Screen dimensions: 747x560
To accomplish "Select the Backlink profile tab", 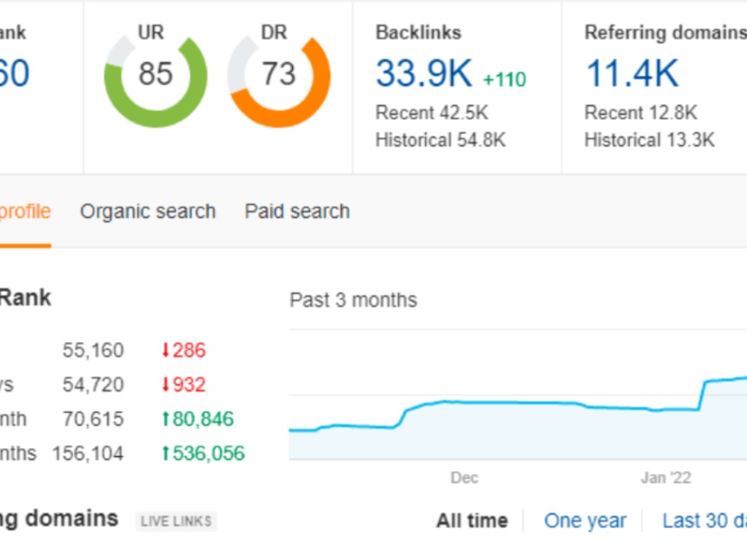I will point(25,211).
